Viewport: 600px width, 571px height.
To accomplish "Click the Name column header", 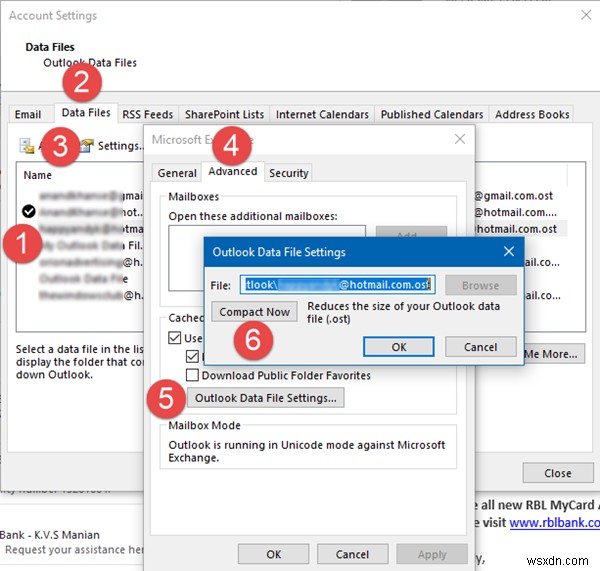I will point(38,175).
